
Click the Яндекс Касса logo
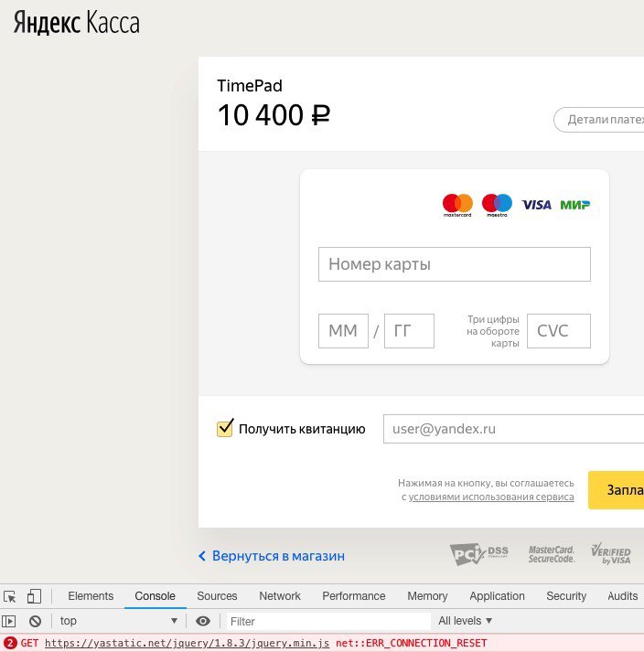77,23
